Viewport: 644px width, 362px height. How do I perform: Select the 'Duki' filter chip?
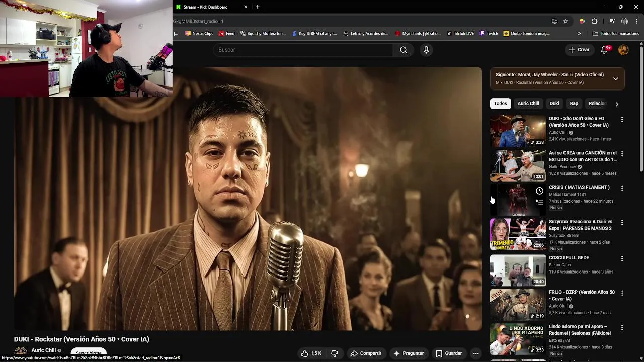(x=554, y=104)
